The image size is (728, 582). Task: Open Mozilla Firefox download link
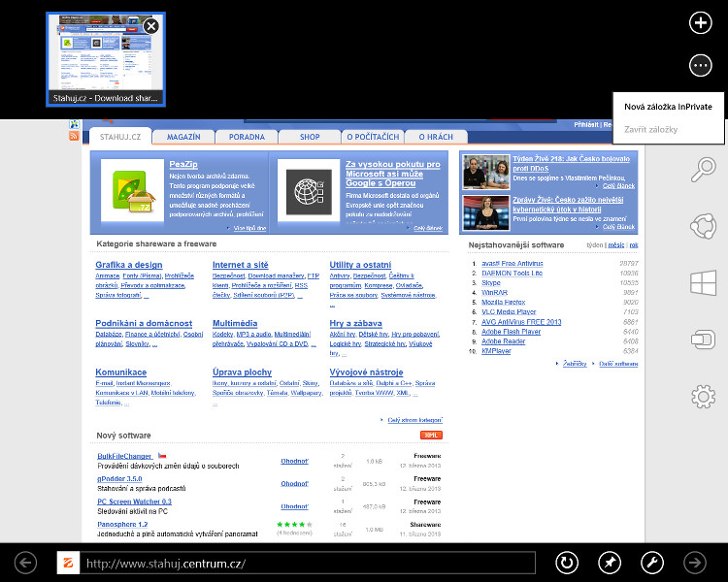(503, 302)
